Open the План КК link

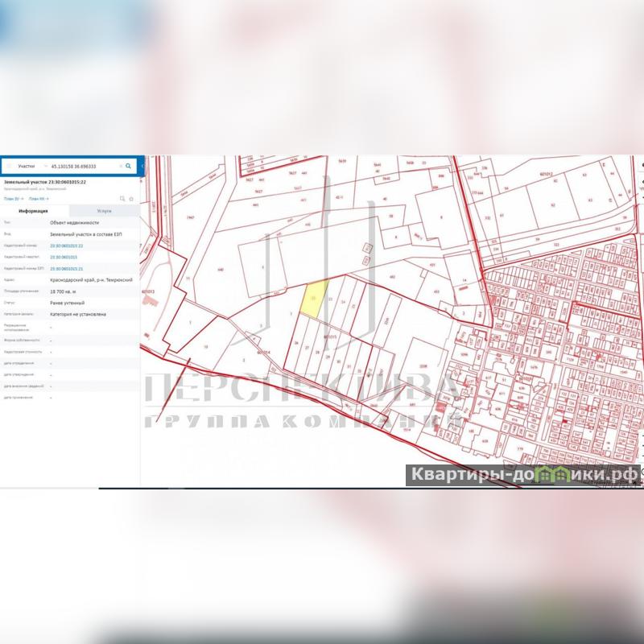coord(38,197)
